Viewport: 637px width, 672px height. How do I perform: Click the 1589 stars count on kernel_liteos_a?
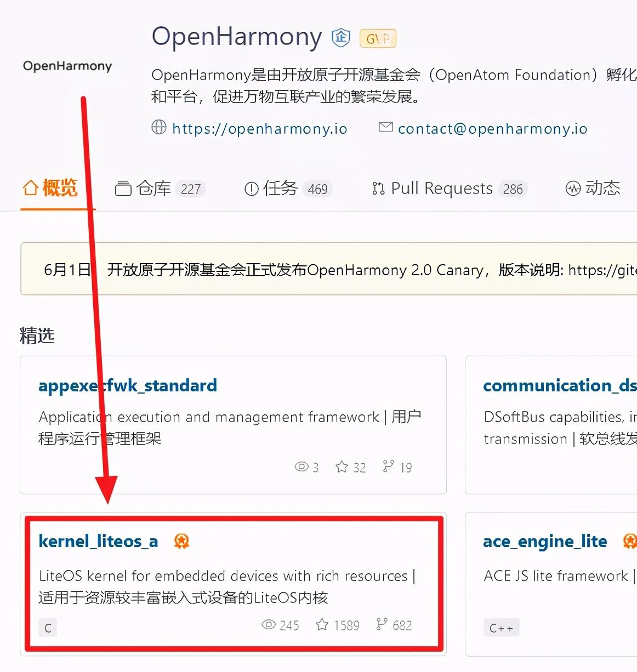click(x=346, y=625)
